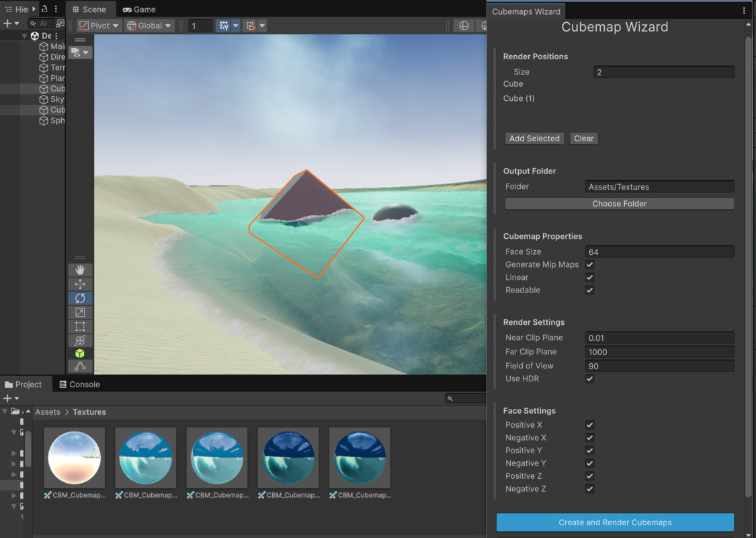Click the output Folder path field

(x=660, y=187)
